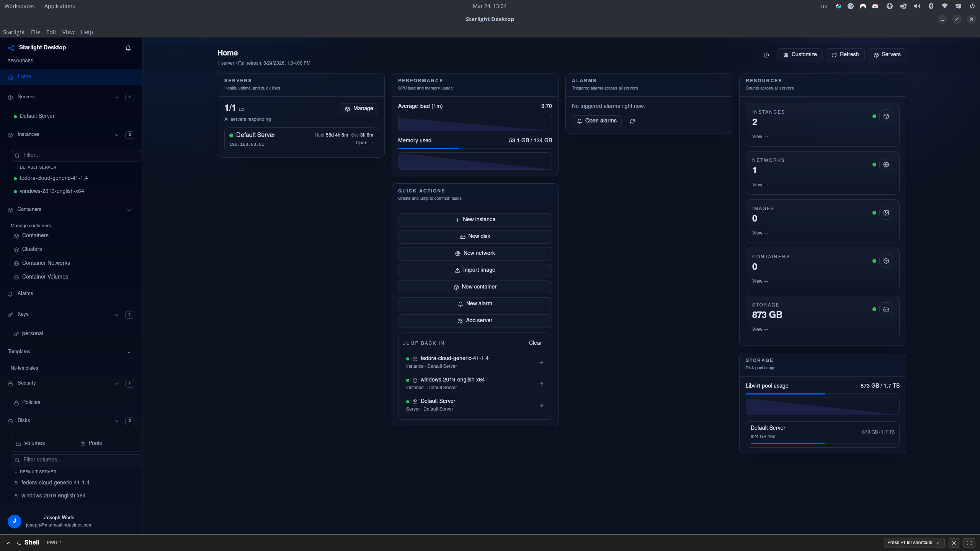
Task: Open the File menu
Action: pos(36,32)
